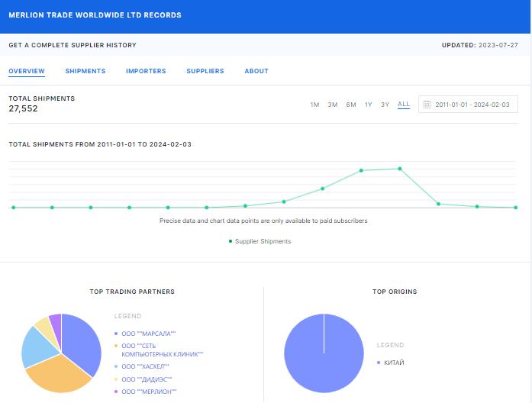Click the yellow ДИДИЭС legend color dot
532x403 pixels.
click(x=116, y=379)
